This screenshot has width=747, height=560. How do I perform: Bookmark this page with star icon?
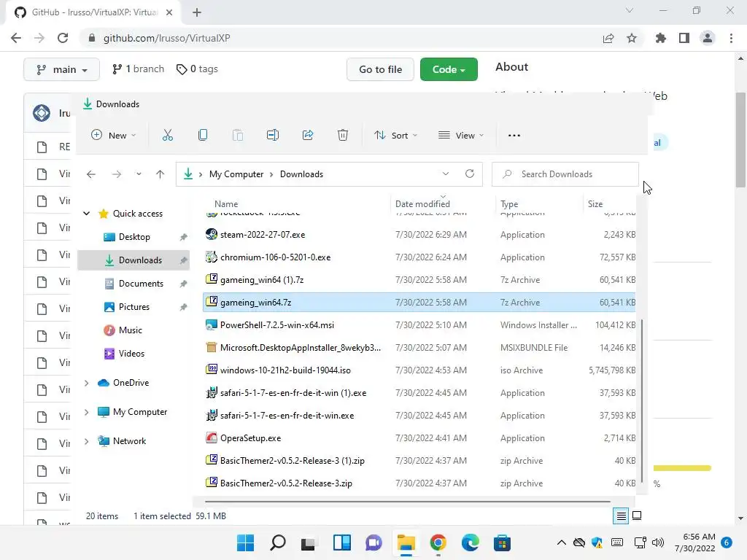point(632,38)
